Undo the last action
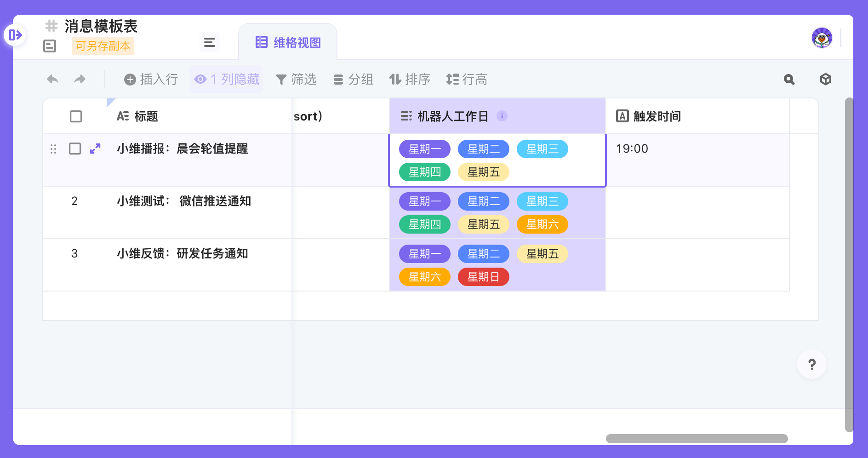The width and height of the screenshot is (868, 458). (53, 79)
